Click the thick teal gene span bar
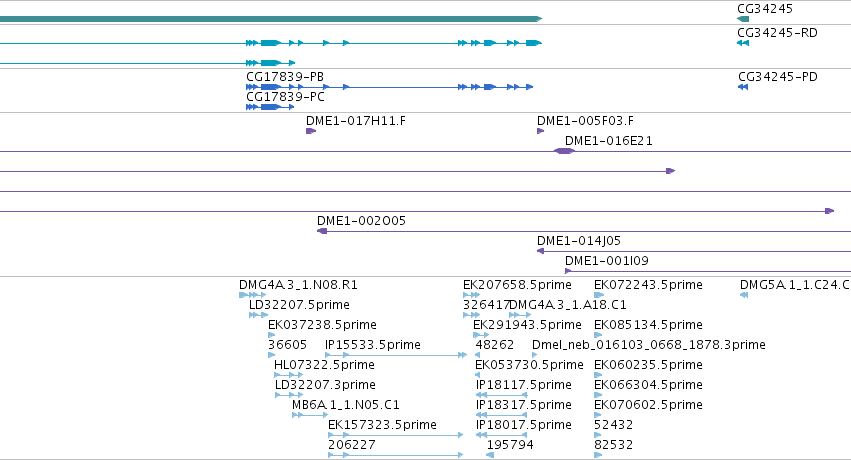 pos(271,19)
